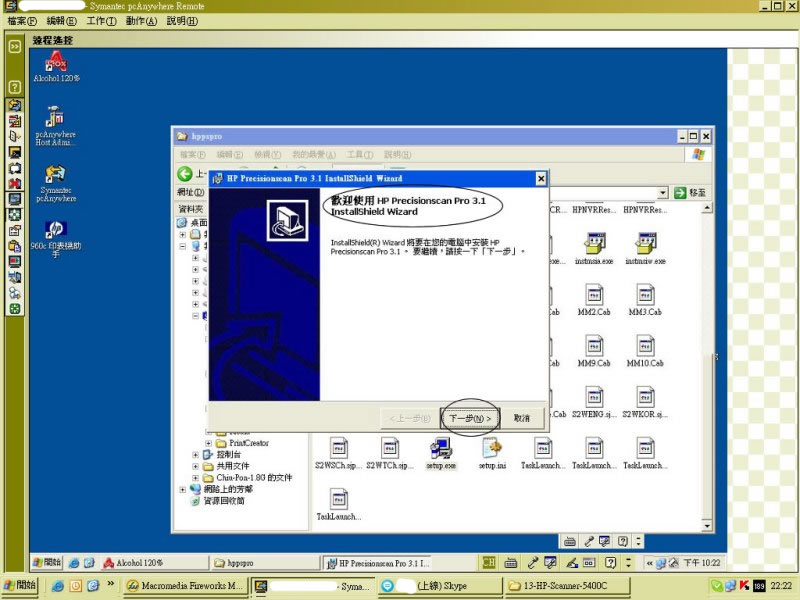The height and width of the screenshot is (600, 800).
Task: Select the instmsiw.exe file
Action: pos(645,249)
